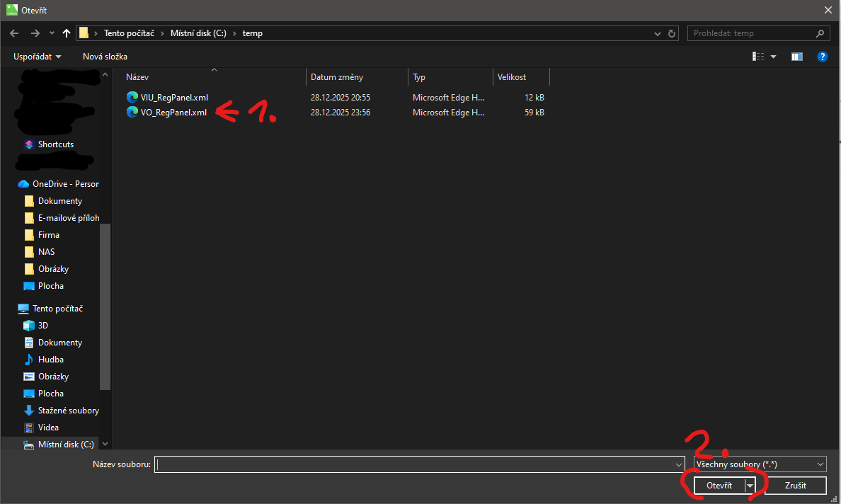Select the VO_RegPanel.xml file
The image size is (841, 504).
tap(173, 112)
